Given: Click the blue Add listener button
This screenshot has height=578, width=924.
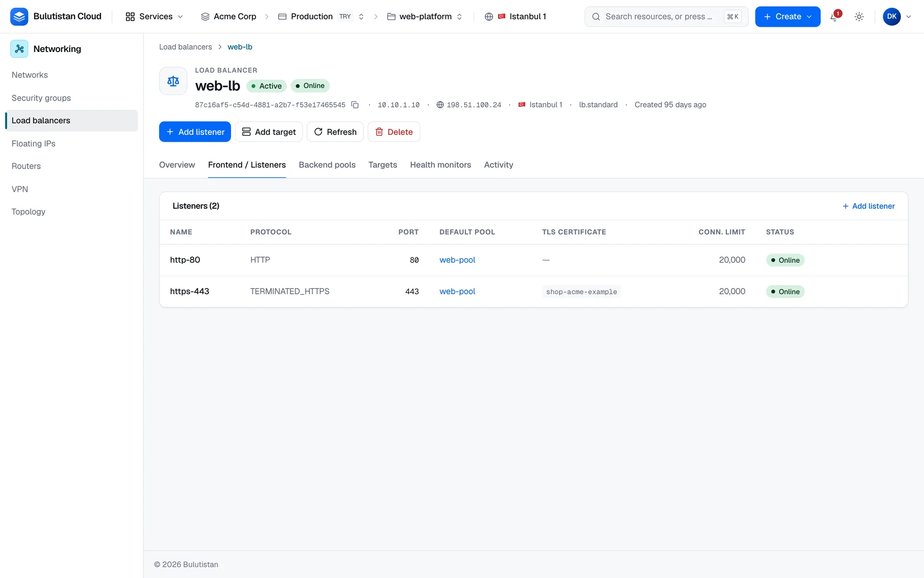Looking at the screenshot, I should coord(195,132).
